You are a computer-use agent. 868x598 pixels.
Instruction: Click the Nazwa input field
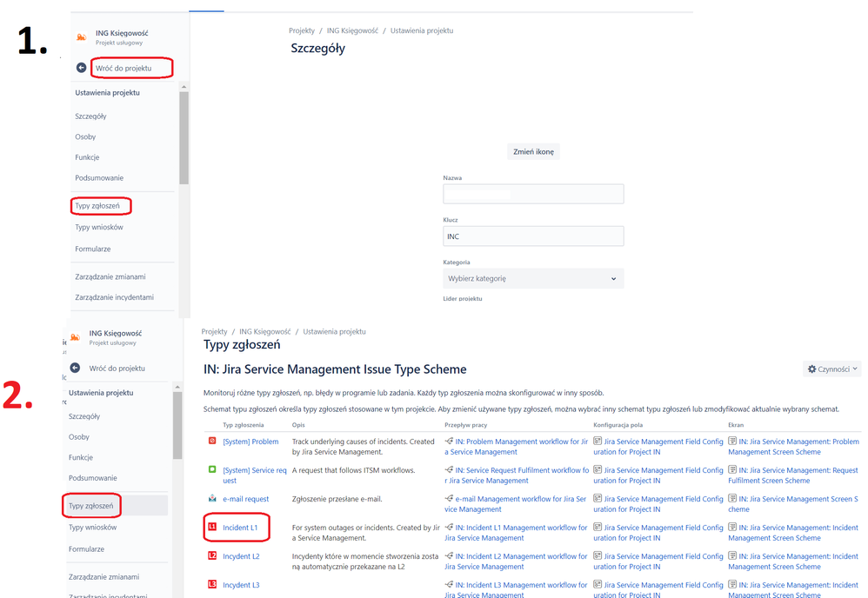533,194
